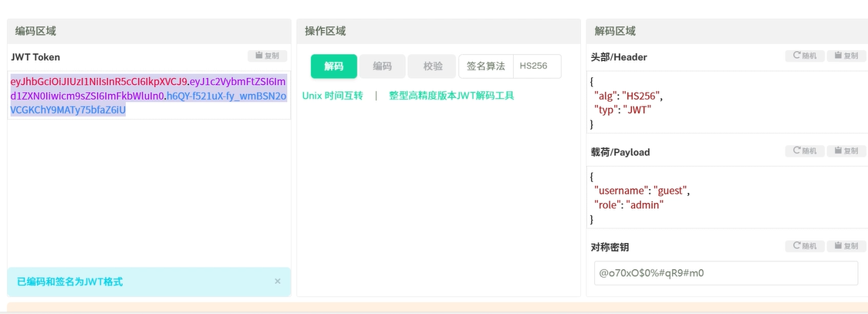Screen dimensions: 868x314
Task: Randomize the 头部/Header with 随机
Action: [804, 56]
